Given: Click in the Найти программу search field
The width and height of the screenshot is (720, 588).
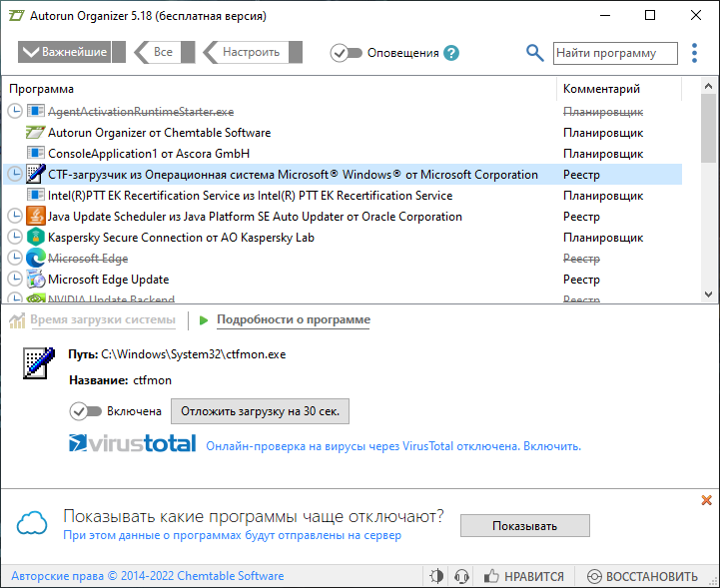Looking at the screenshot, I should click(x=615, y=53).
